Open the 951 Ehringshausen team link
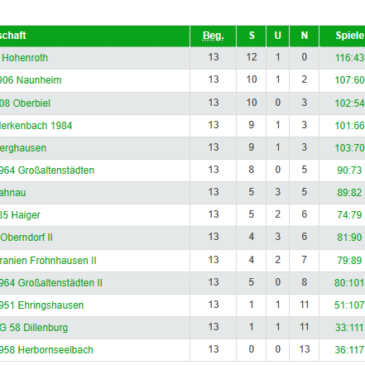Screen dimensions: 365x365 click(41, 305)
